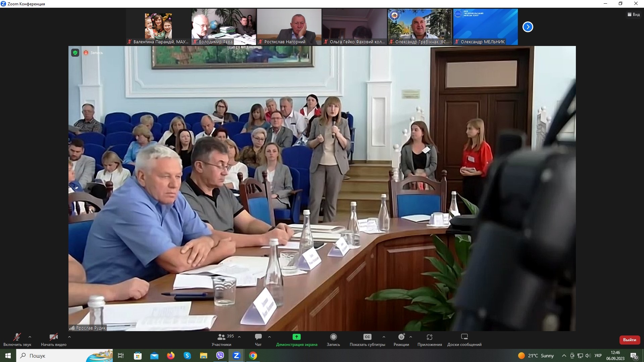
Task: Open the Приложения apps panel
Action: [429, 339]
